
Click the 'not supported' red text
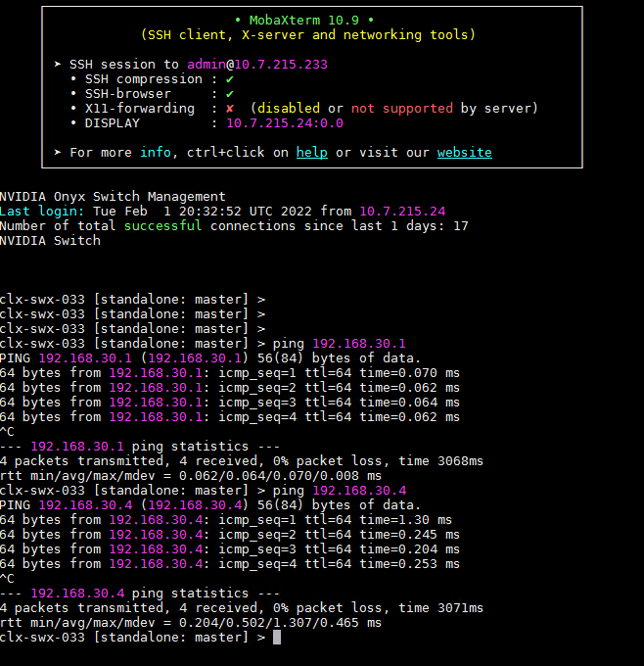point(401,109)
